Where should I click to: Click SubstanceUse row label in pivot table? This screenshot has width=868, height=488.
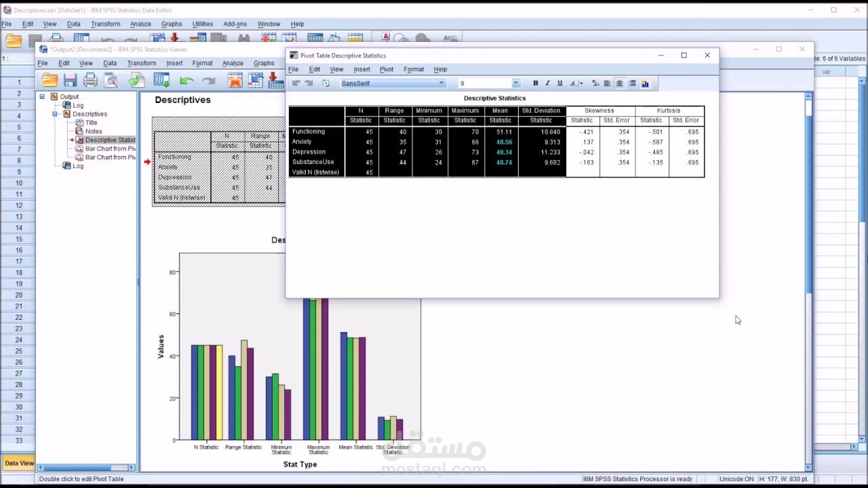[x=313, y=162]
